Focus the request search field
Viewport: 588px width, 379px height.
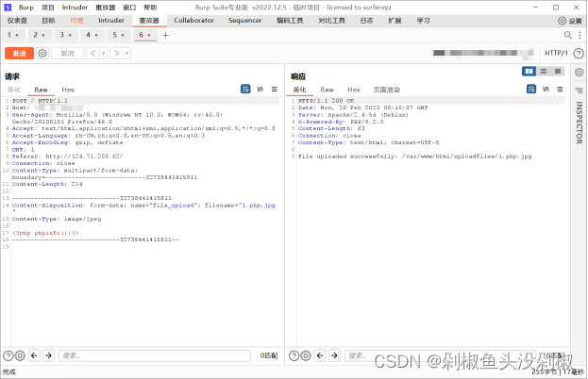pyautogui.click(x=155, y=355)
